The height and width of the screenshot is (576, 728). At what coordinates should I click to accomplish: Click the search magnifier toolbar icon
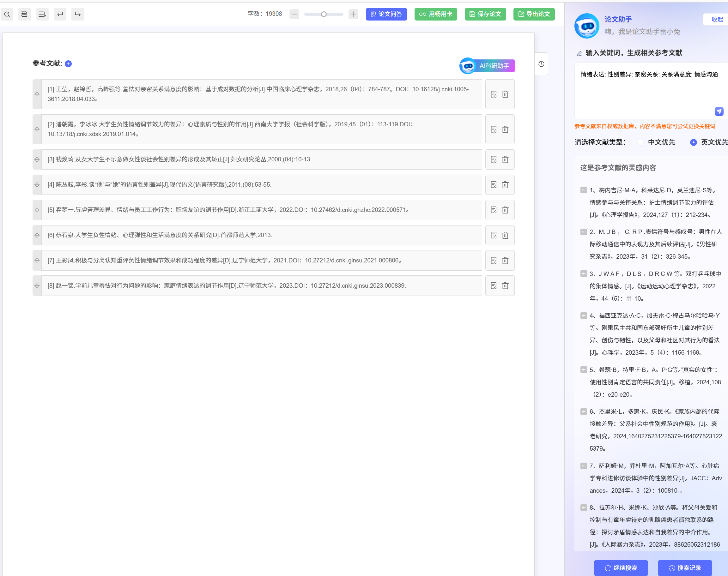click(x=7, y=14)
